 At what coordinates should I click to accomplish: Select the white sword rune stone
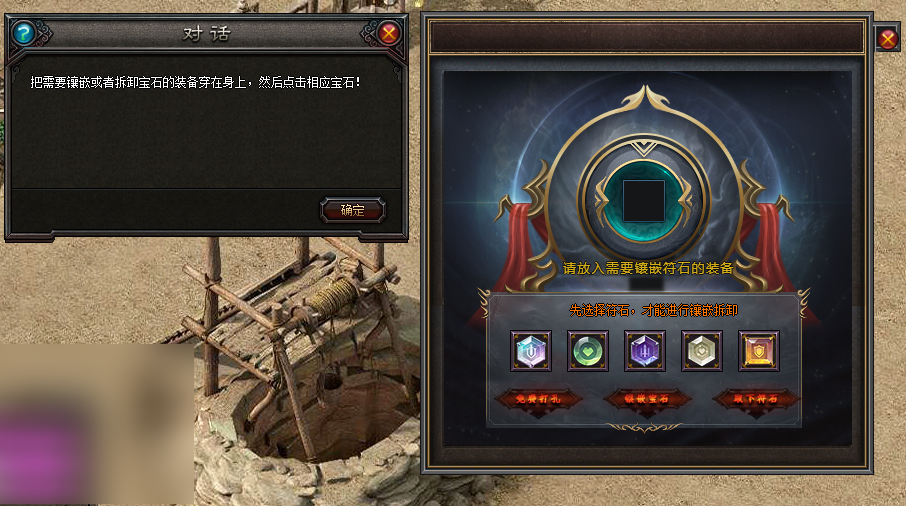(531, 351)
